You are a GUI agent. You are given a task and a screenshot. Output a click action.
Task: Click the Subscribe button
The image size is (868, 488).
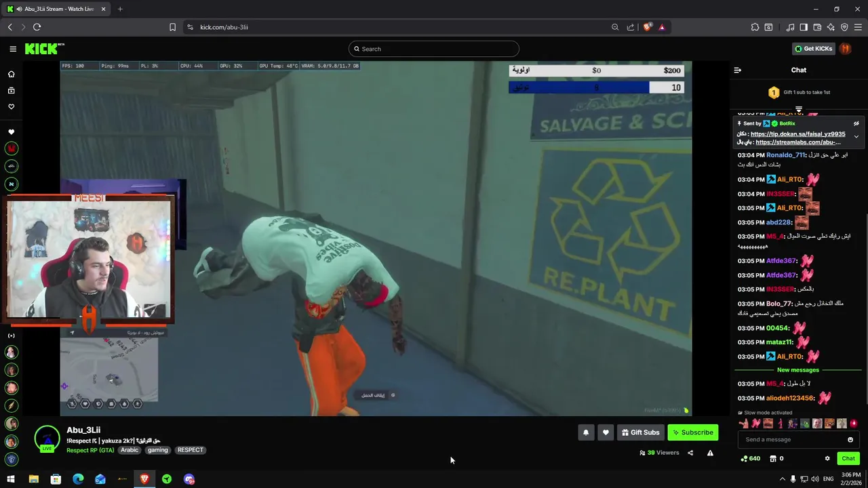[x=692, y=432]
